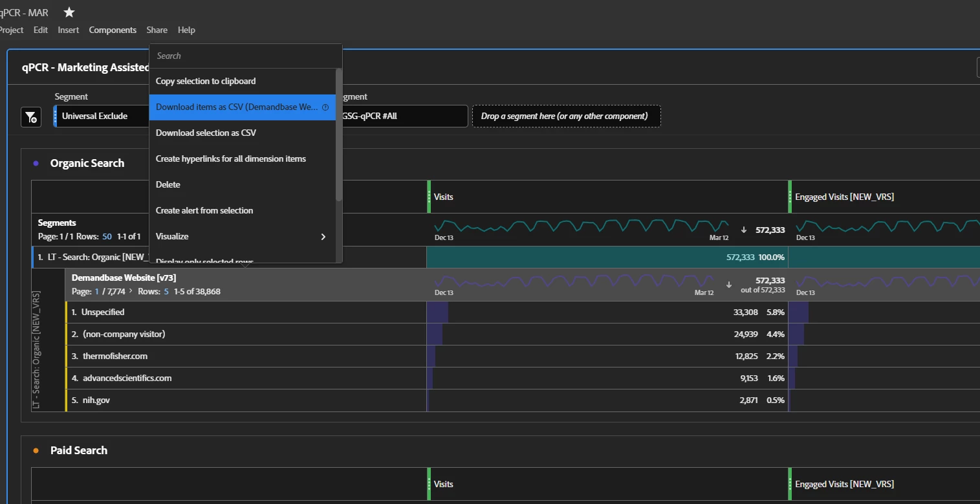980x504 pixels.
Task: Collapse the Organic Search panel dot
Action: pyautogui.click(x=36, y=163)
